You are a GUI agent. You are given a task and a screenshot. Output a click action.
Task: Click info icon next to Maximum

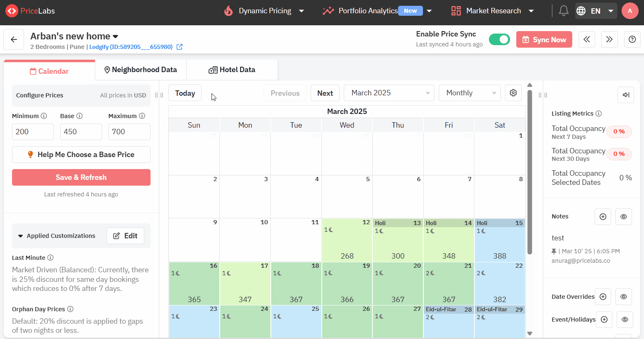coord(142,116)
